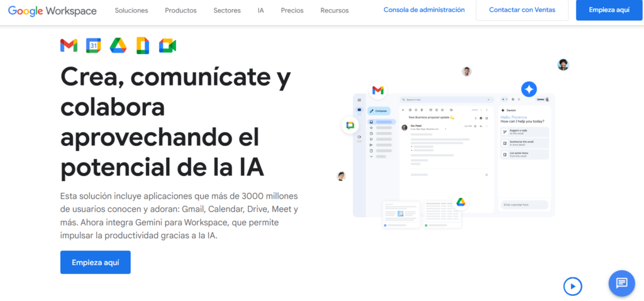Image resolution: width=644 pixels, height=301 pixels.
Task: Click the Enter a prompt here field
Action: click(x=524, y=204)
